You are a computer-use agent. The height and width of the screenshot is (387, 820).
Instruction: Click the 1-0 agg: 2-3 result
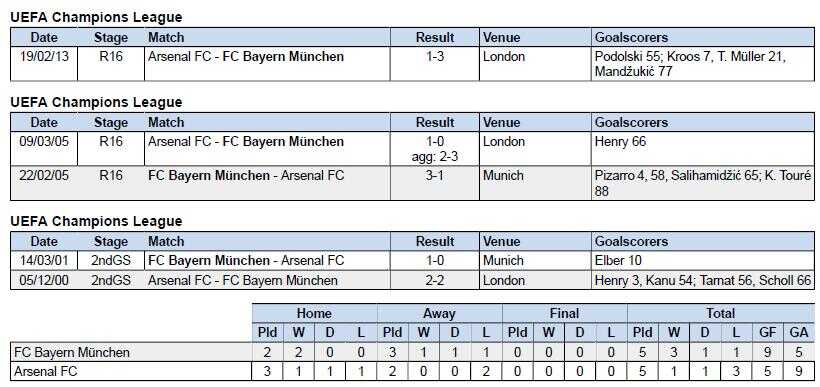coord(435,149)
